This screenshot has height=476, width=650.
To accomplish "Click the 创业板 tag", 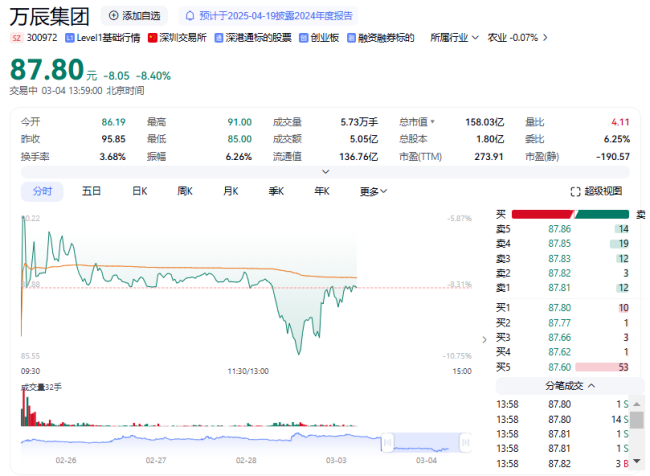I will (x=319, y=38).
